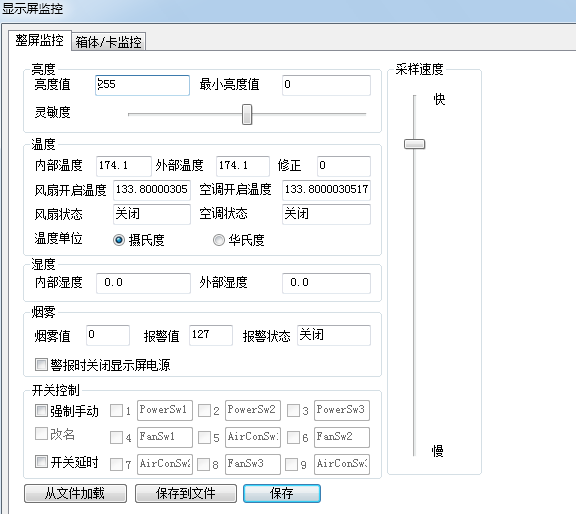Viewport: 576px width, 514px height.
Task: Click the 报警值 input field
Action: [x=211, y=335]
